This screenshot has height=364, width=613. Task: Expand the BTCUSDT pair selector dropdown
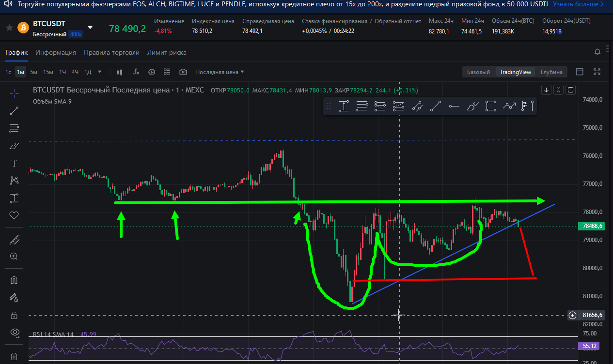click(90, 28)
